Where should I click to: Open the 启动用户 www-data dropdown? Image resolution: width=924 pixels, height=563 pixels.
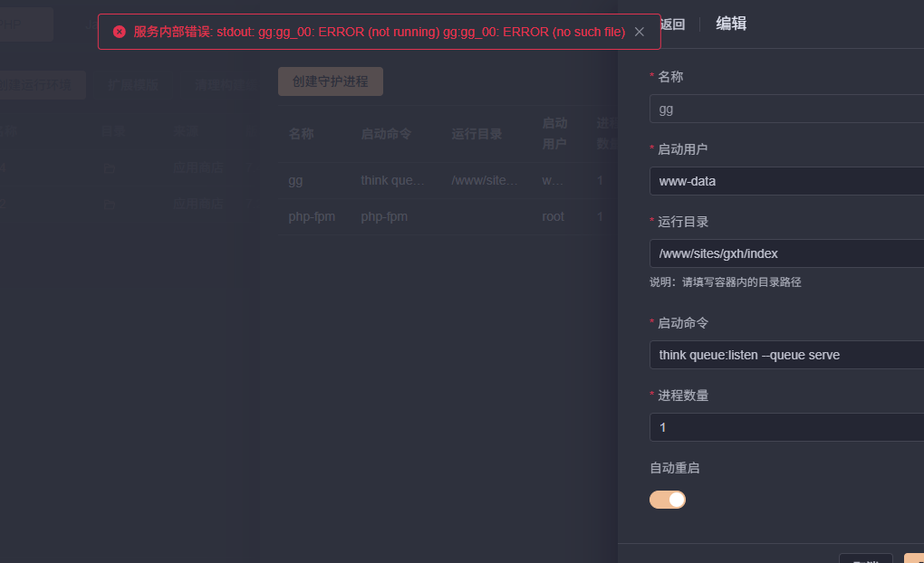pyautogui.click(x=786, y=181)
